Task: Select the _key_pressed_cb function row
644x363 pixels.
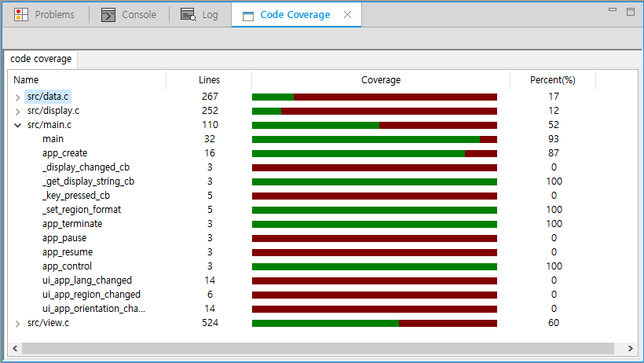Action: pyautogui.click(x=75, y=196)
